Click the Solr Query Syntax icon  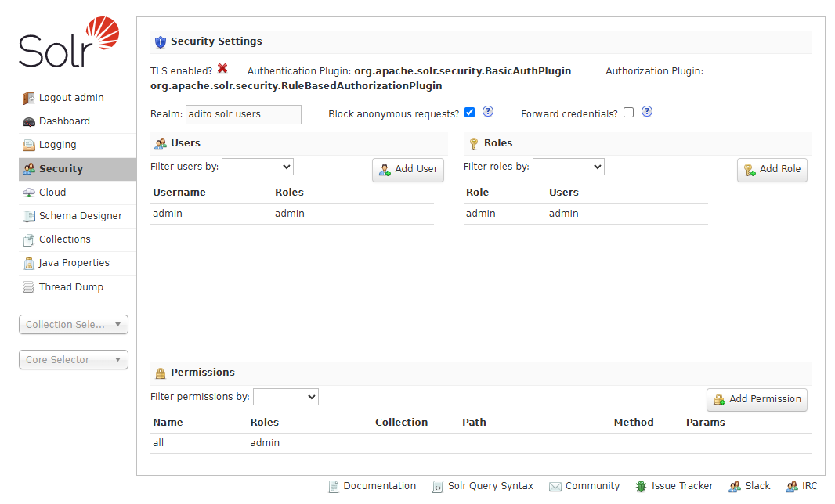(436, 486)
